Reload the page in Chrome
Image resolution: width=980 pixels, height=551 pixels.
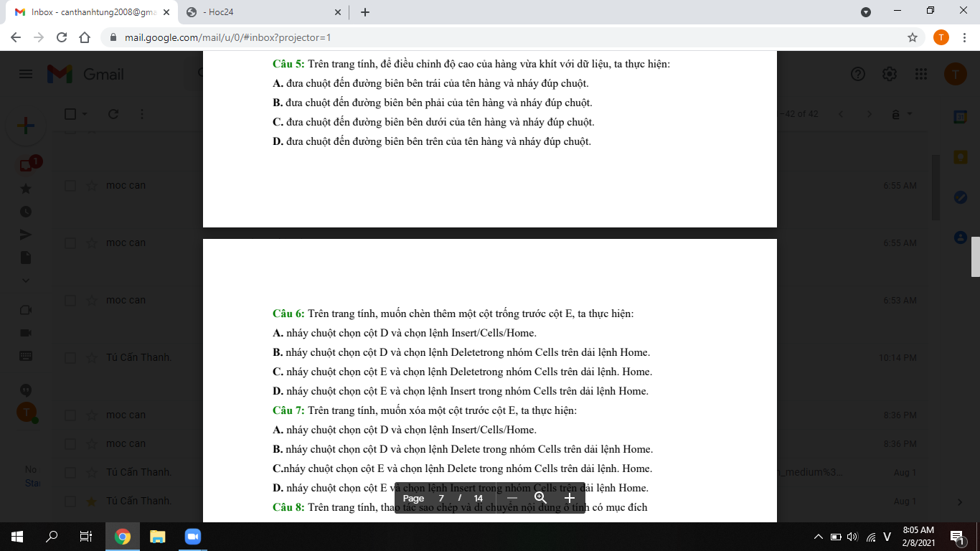point(62,37)
